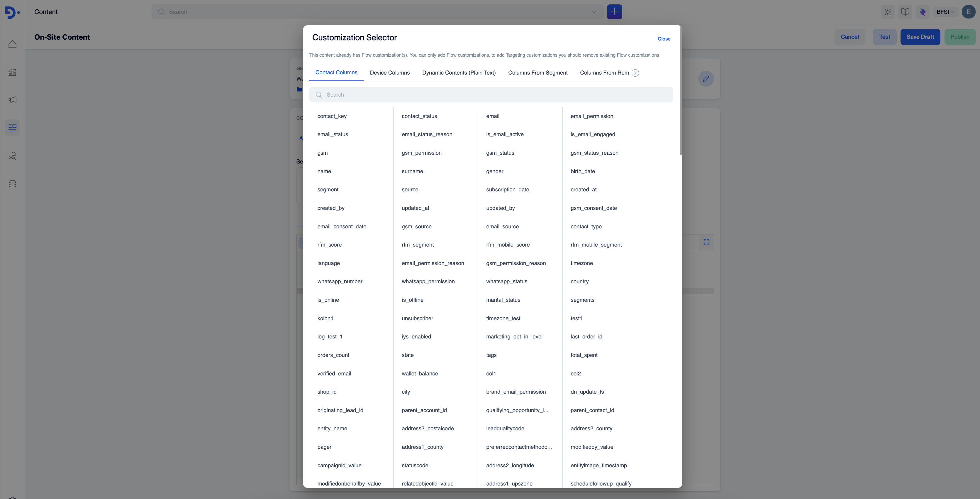Focus the column Search field in modal

pos(491,95)
